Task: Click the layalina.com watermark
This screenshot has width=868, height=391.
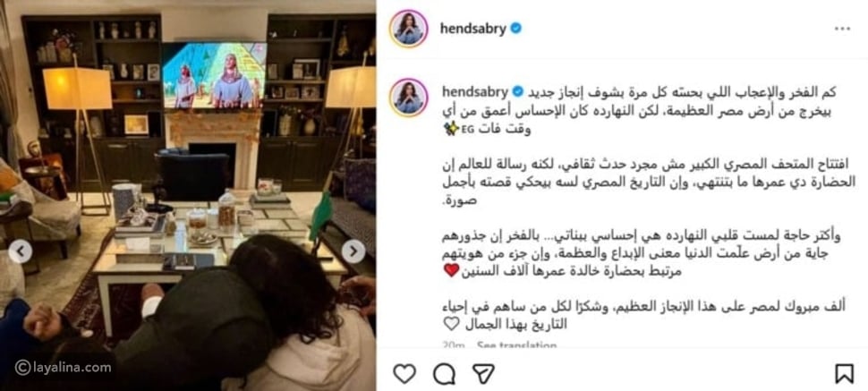Action: (64, 367)
